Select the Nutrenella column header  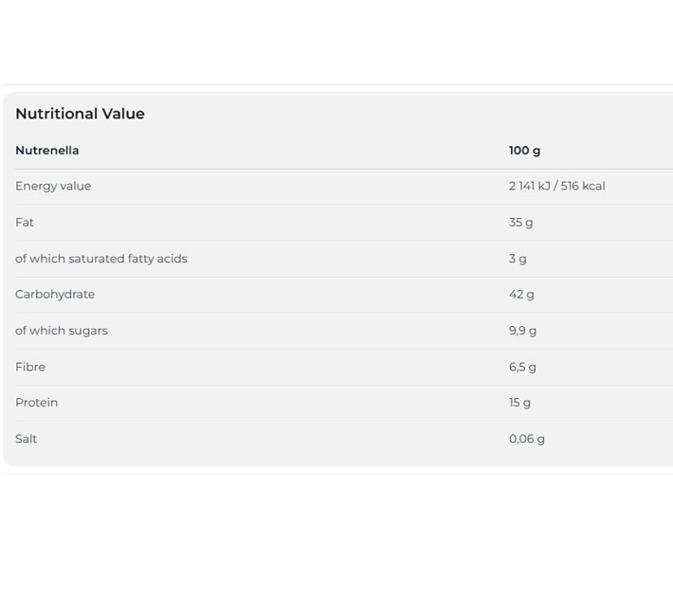click(x=47, y=151)
